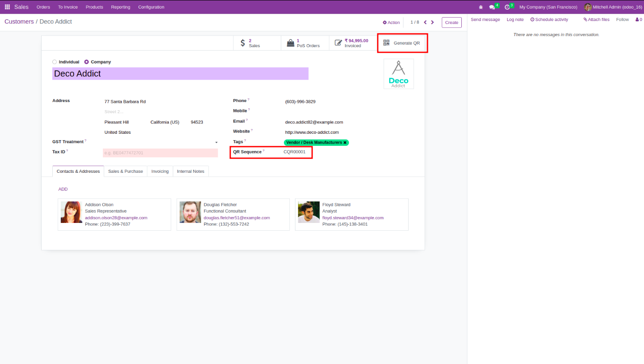Image resolution: width=644 pixels, height=364 pixels.
Task: Click the Generate QR button label
Action: (x=406, y=43)
